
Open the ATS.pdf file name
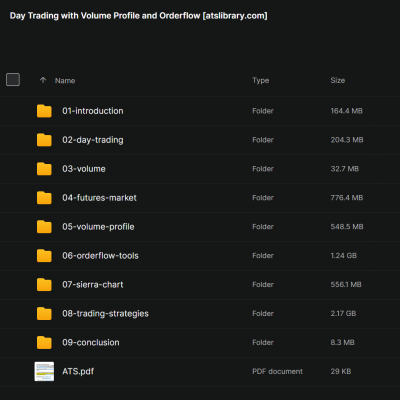pos(78,372)
